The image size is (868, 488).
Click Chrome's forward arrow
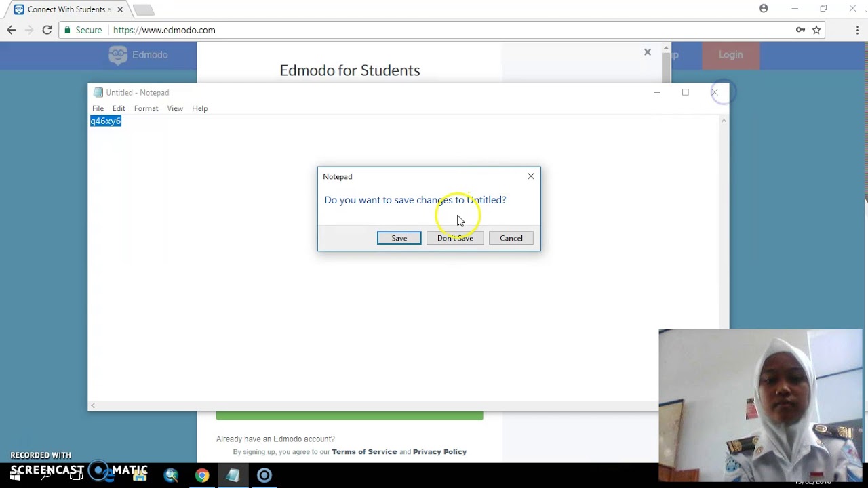pyautogui.click(x=29, y=30)
